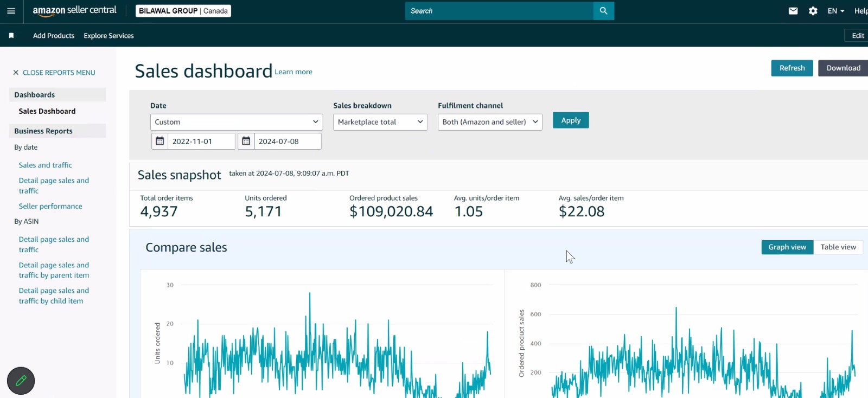Open the messages envelope icon
This screenshot has width=868, height=398.
pos(793,11)
